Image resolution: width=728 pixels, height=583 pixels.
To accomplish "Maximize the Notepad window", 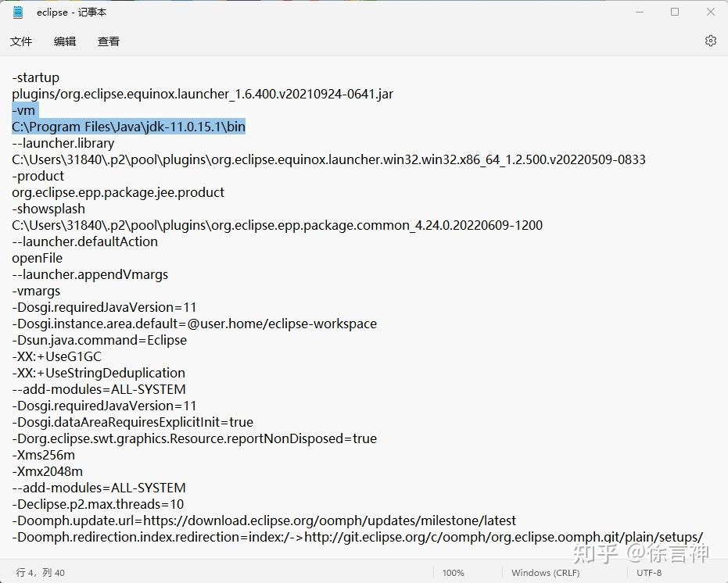I will pos(675,12).
